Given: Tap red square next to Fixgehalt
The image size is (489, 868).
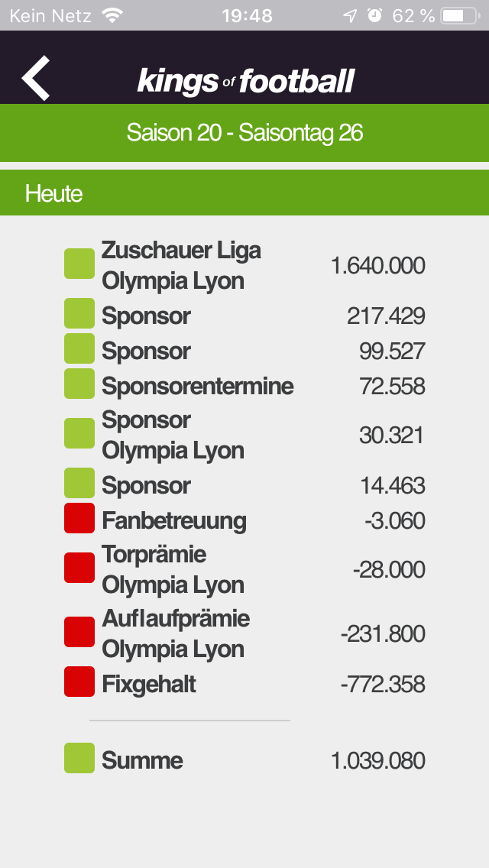Looking at the screenshot, I should (79, 682).
